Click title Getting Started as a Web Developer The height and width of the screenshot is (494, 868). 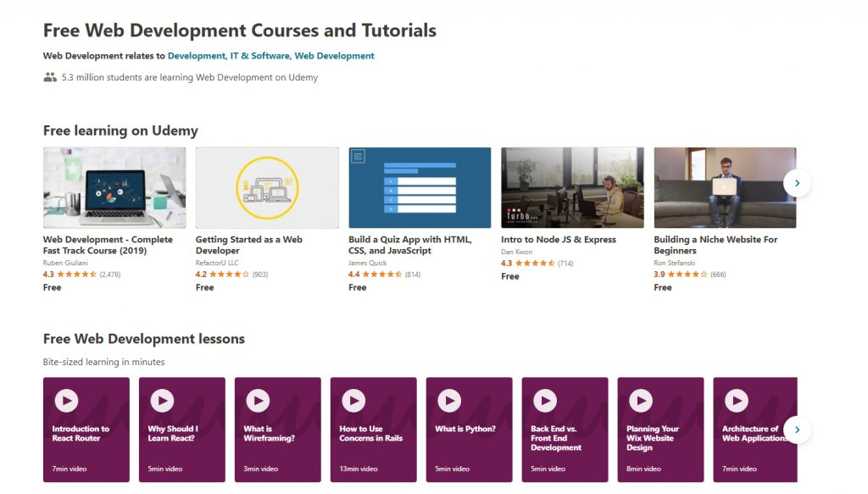[x=249, y=245]
